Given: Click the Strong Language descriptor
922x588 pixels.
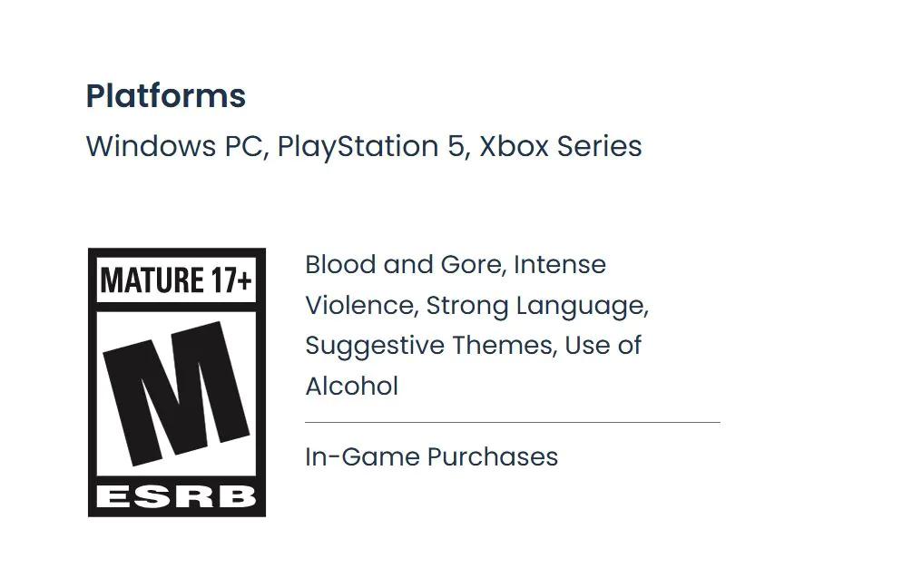Looking at the screenshot, I should tap(536, 306).
